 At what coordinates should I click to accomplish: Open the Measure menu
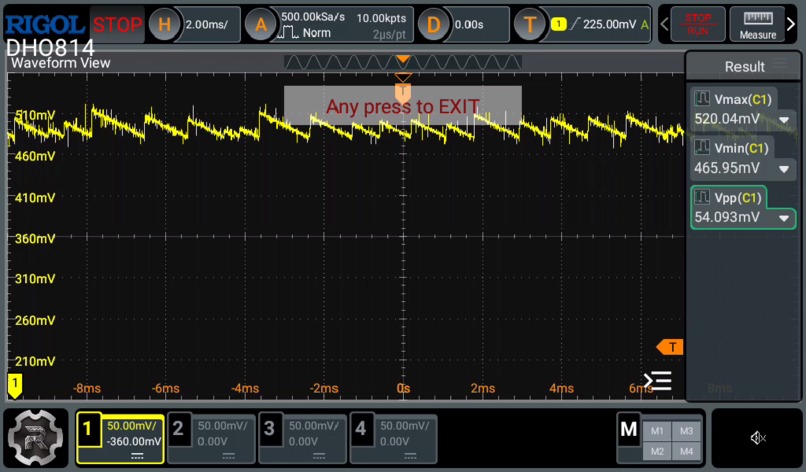click(758, 24)
